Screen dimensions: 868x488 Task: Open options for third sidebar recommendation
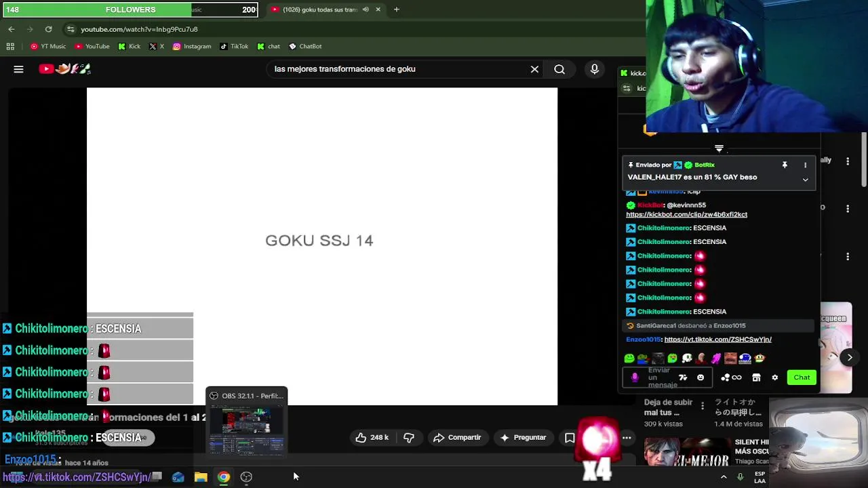[848, 257]
